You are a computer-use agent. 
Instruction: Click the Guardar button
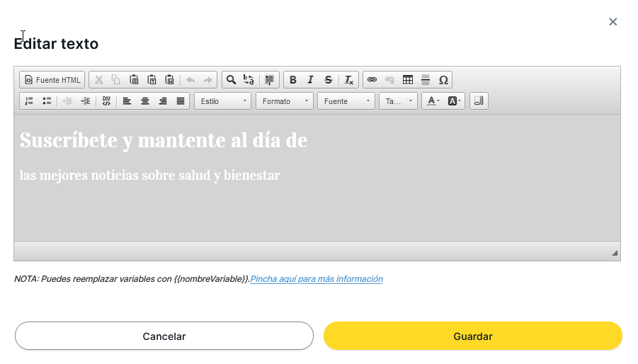pyautogui.click(x=472, y=336)
